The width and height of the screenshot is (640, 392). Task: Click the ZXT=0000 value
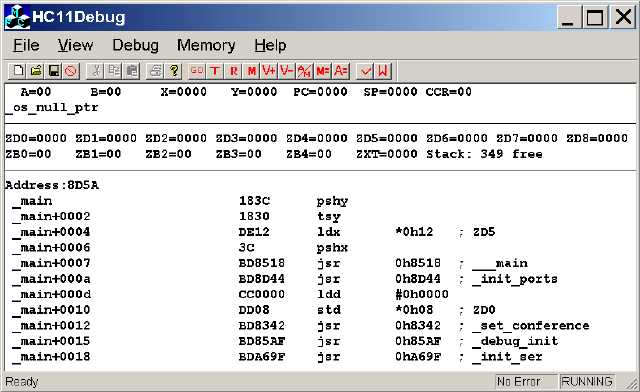pyautogui.click(x=387, y=154)
